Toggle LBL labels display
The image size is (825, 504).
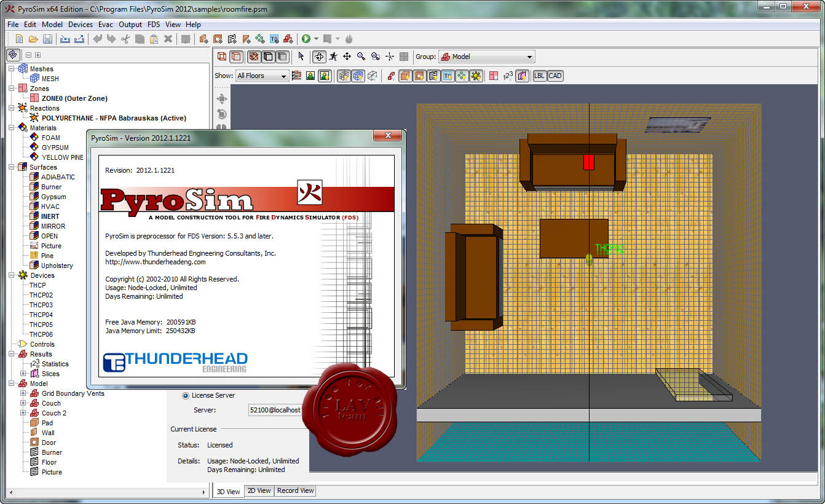pyautogui.click(x=539, y=76)
